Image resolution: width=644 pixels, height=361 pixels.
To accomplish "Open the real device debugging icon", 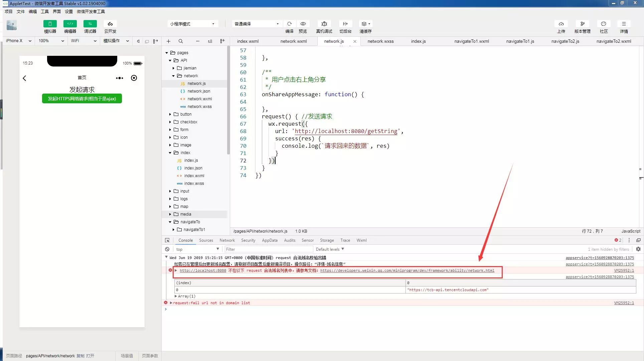I will point(324,24).
